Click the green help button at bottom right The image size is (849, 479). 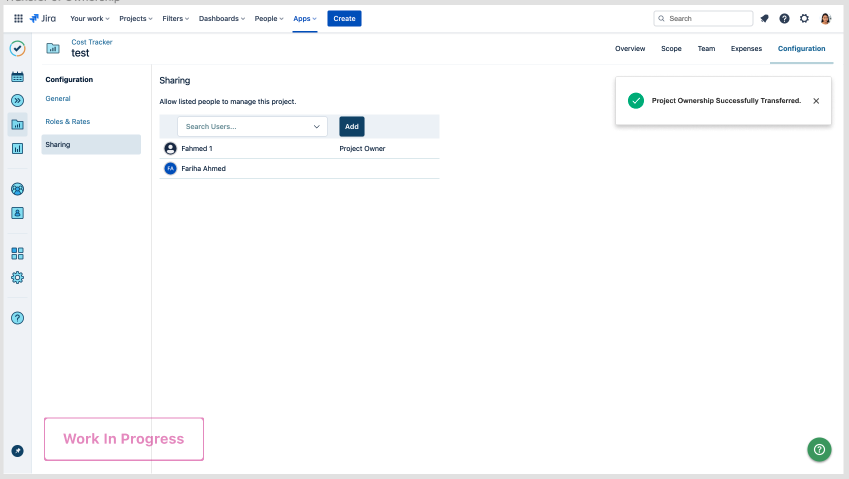[x=819, y=449]
